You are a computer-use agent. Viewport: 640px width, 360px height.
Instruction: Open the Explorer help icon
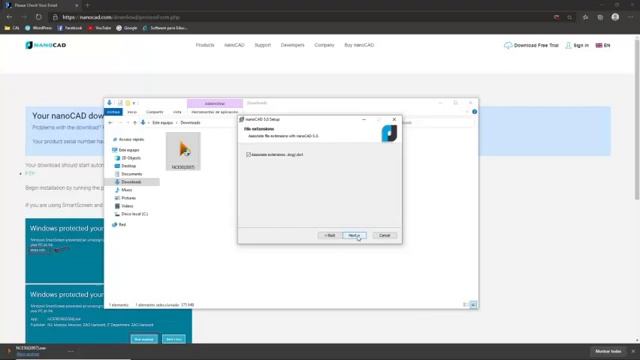[x=474, y=112]
